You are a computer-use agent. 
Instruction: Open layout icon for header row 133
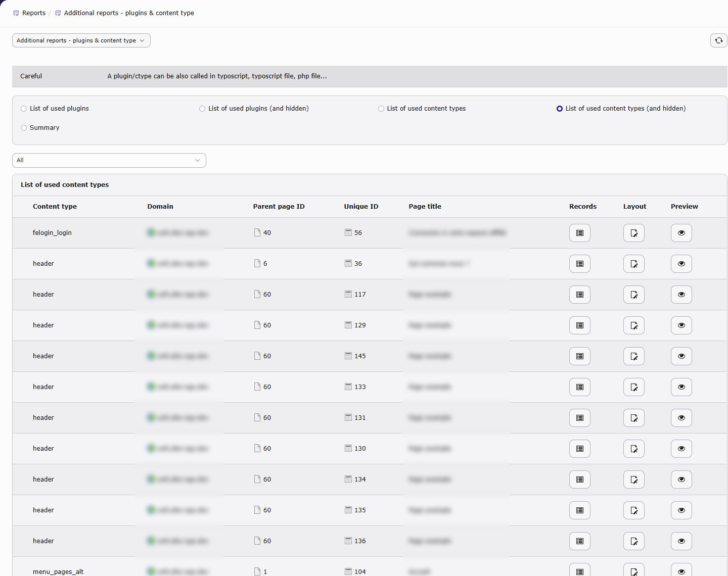(634, 387)
